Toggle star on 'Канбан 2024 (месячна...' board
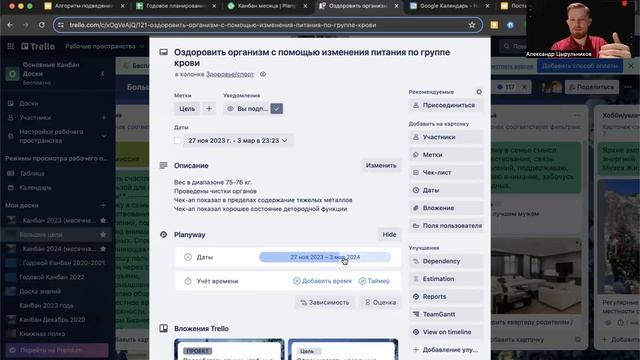The height and width of the screenshot is (360, 640). click(x=103, y=249)
